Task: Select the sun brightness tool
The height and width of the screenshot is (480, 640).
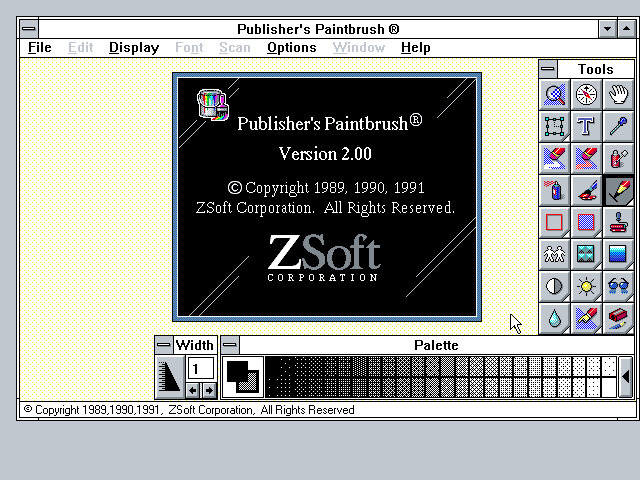Action: (x=586, y=286)
